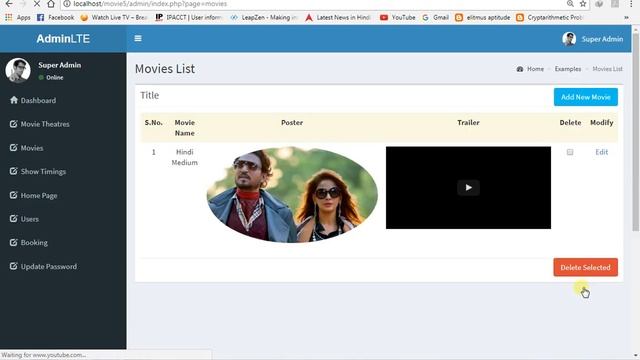Click the Online status indicator
The image size is (640, 360).
tap(51, 78)
